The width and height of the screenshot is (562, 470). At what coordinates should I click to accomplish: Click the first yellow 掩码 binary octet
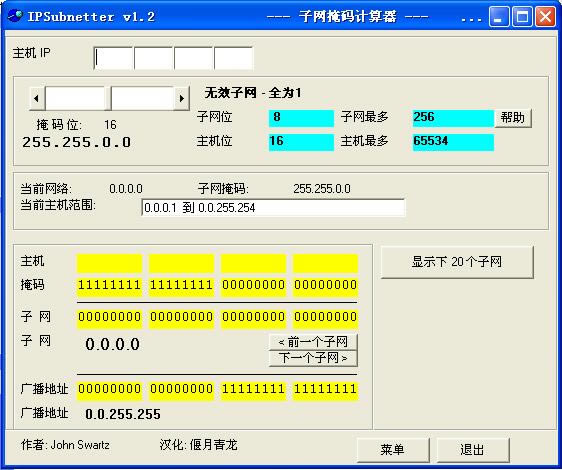(109, 286)
